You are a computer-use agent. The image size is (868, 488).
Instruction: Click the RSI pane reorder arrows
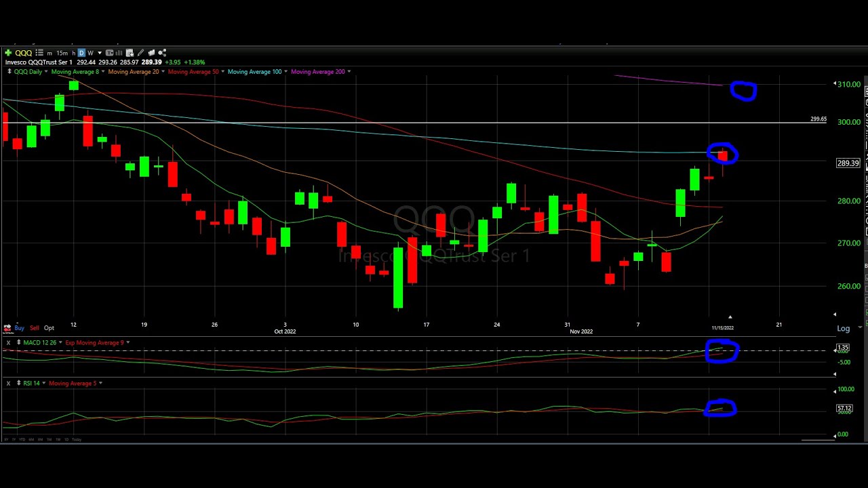(x=19, y=384)
